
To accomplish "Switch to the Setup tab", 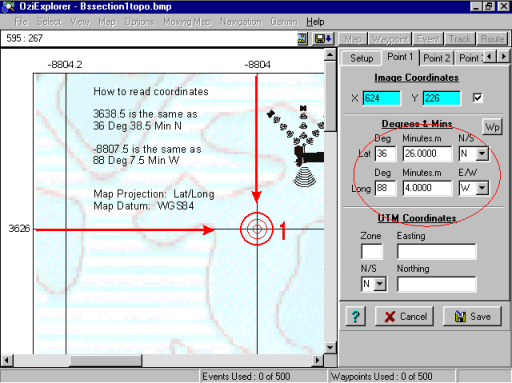I will [x=361, y=58].
